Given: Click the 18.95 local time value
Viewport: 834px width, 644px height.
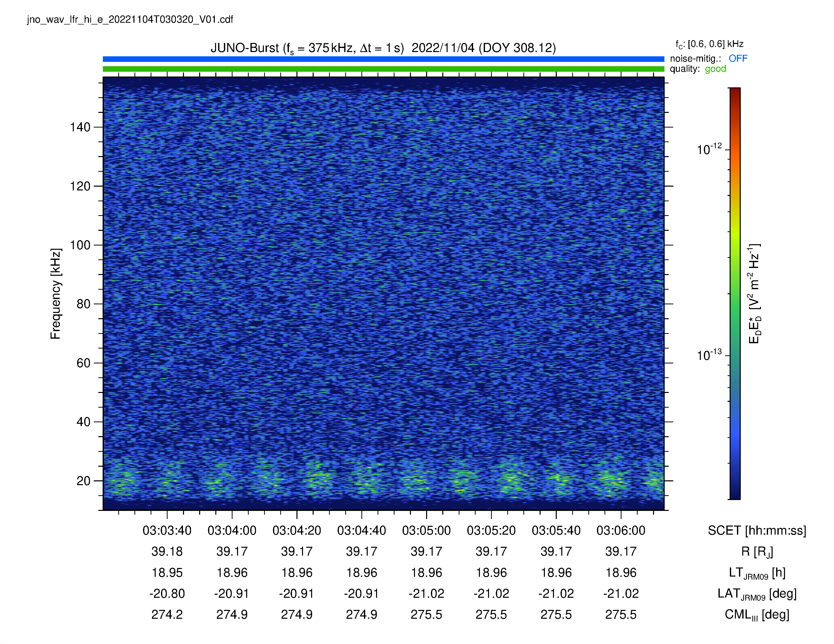Looking at the screenshot, I should coord(167,573).
